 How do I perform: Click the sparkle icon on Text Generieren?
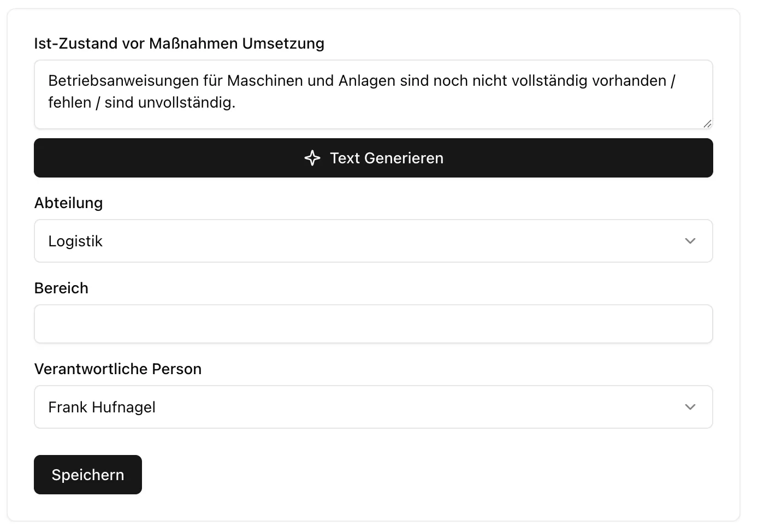point(312,158)
